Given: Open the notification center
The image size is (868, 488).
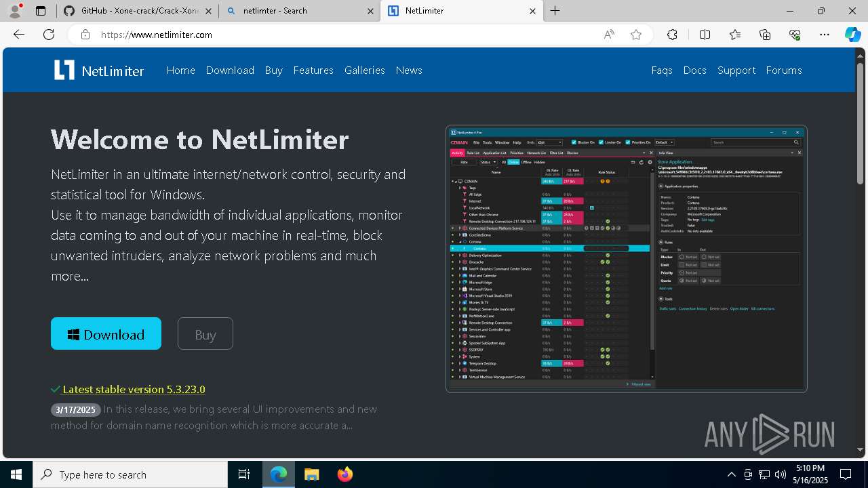Looking at the screenshot, I should [846, 474].
